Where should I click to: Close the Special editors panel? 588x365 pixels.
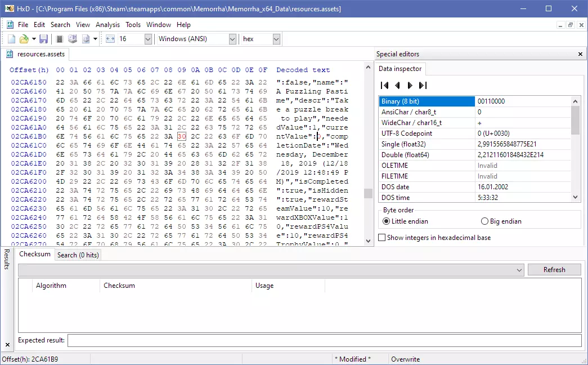click(x=580, y=54)
